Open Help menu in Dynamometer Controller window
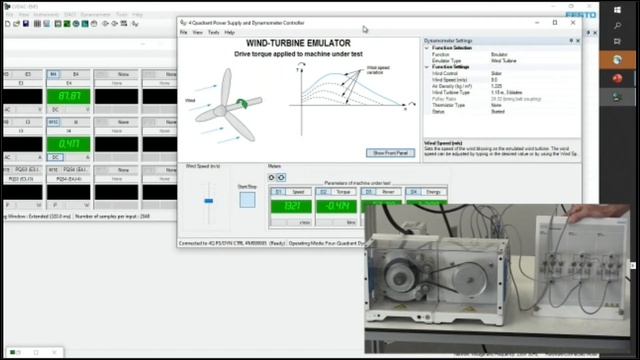The height and width of the screenshot is (360, 640). [229, 32]
